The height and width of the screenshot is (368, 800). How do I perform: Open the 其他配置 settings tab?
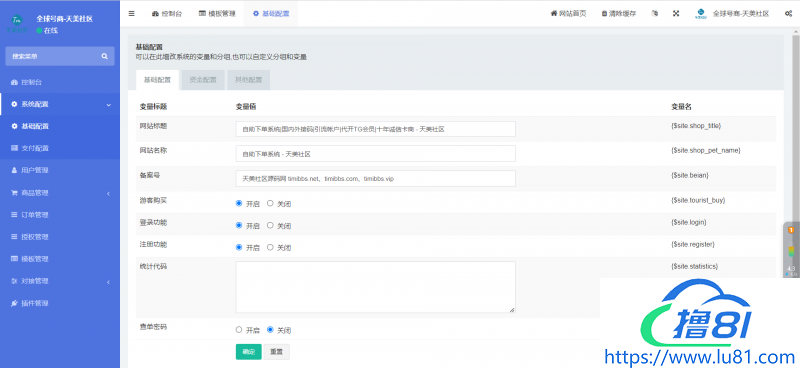click(248, 80)
